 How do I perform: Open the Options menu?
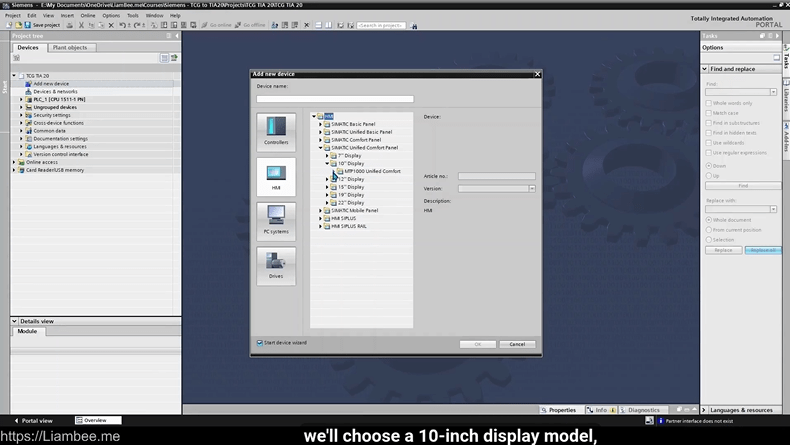(110, 15)
